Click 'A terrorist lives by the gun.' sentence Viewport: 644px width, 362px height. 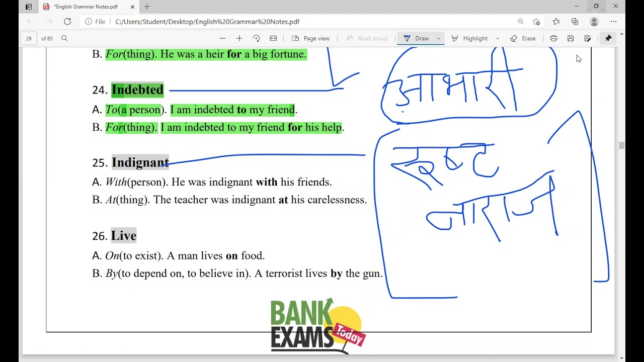[318, 274]
